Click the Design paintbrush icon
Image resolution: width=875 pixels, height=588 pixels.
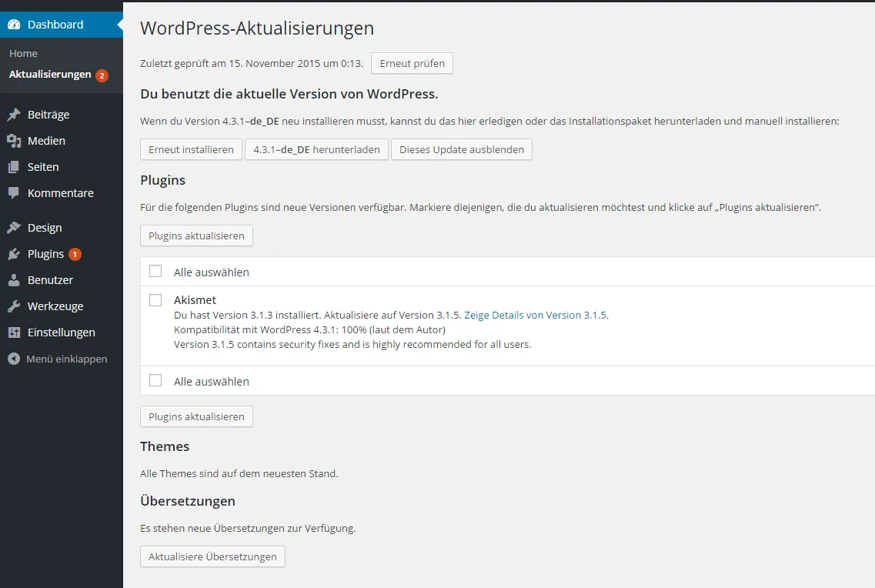click(14, 228)
